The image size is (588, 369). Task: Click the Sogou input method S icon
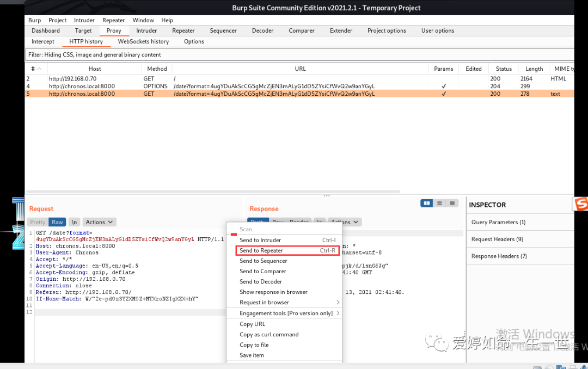pyautogui.click(x=581, y=205)
